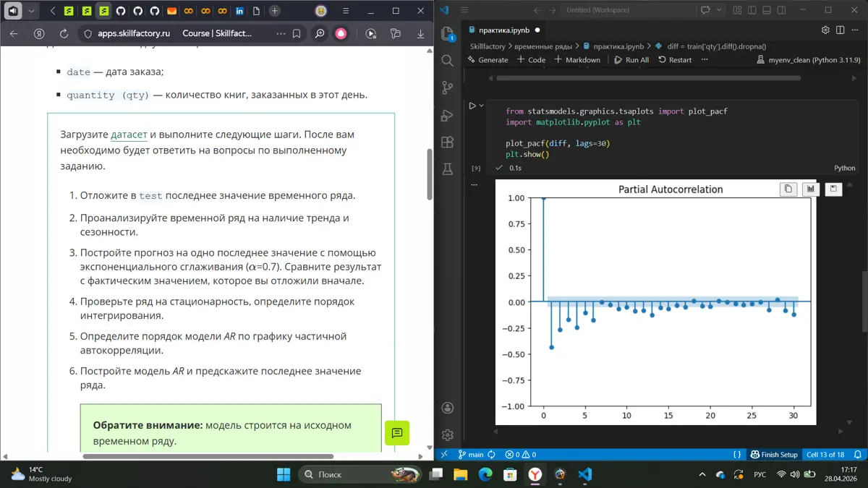Bookmark the page in browser address bar

point(297,34)
